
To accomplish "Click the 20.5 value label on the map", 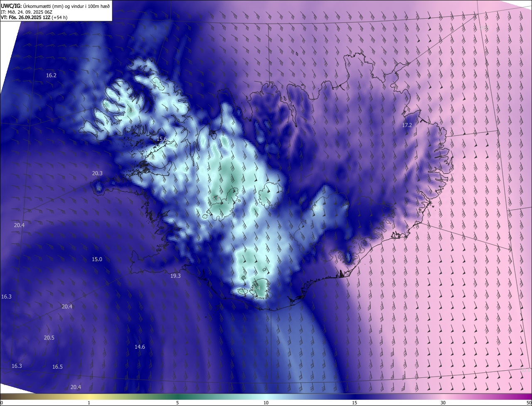I will [49, 338].
